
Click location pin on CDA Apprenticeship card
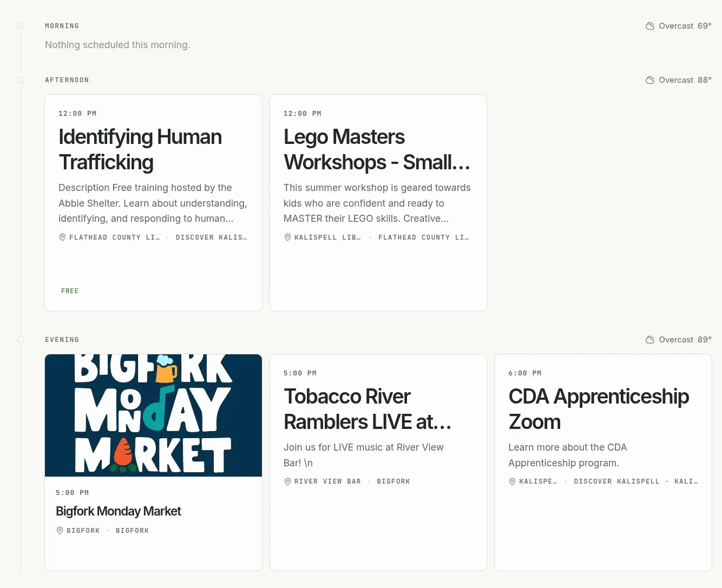point(512,481)
